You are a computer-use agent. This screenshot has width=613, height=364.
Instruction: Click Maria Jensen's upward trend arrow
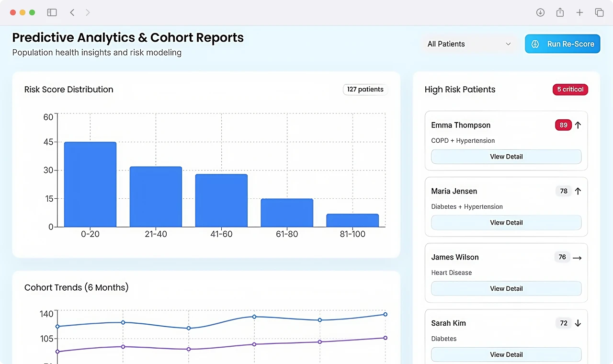point(578,191)
